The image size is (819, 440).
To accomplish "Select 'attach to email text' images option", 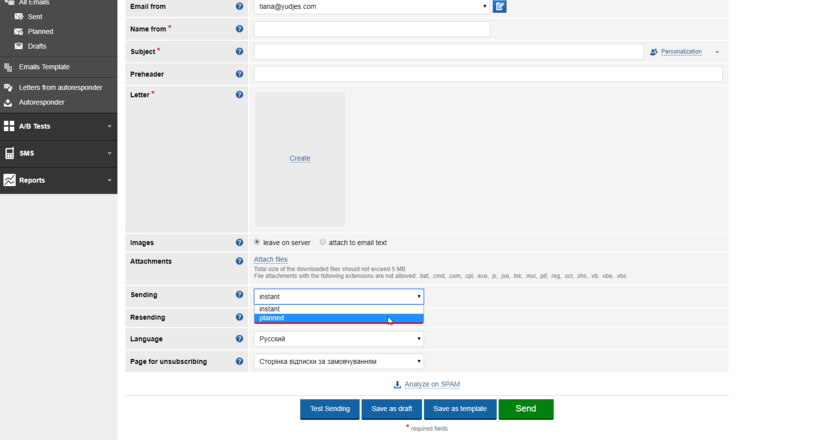I will [x=323, y=242].
